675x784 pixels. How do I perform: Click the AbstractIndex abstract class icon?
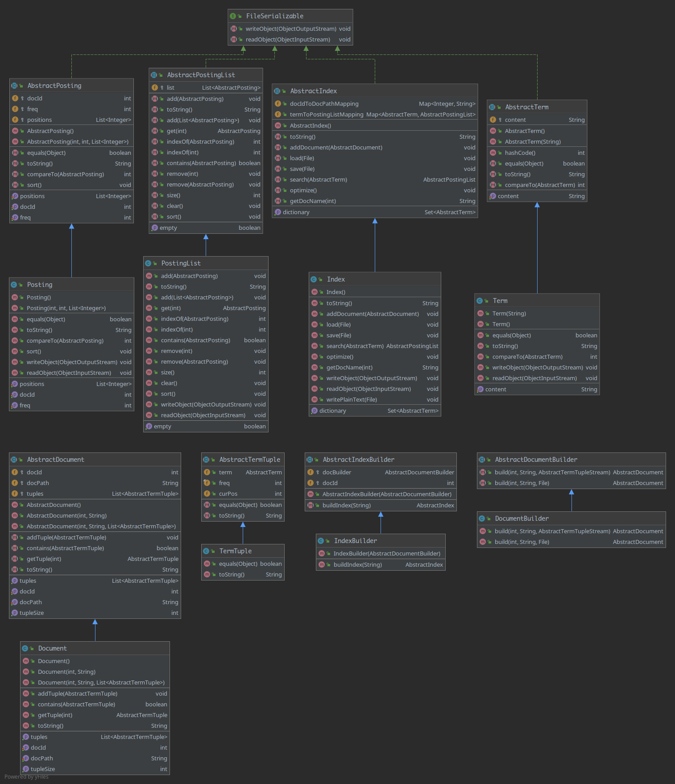coord(277,91)
